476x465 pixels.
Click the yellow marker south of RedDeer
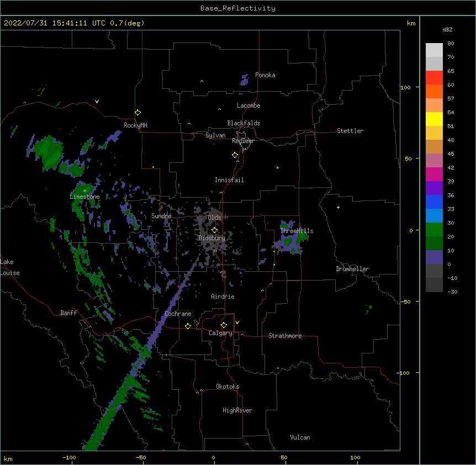click(235, 155)
